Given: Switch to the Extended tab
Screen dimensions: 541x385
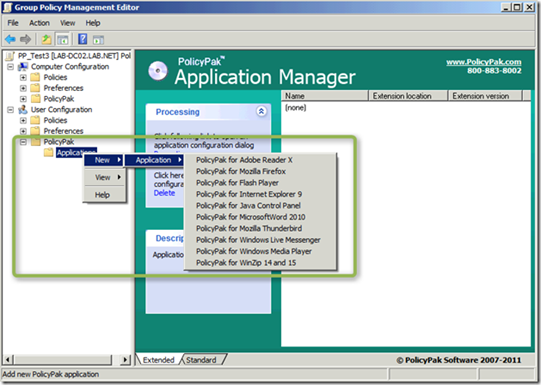Looking at the screenshot, I should pos(158,360).
